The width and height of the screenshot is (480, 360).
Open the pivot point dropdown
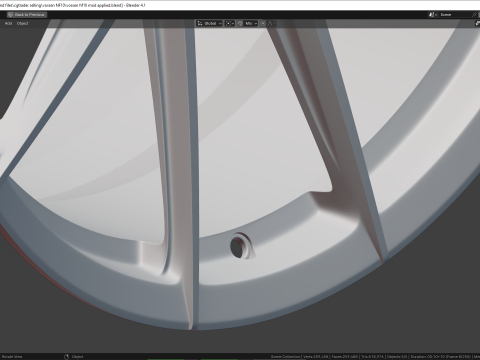pyautogui.click(x=229, y=23)
